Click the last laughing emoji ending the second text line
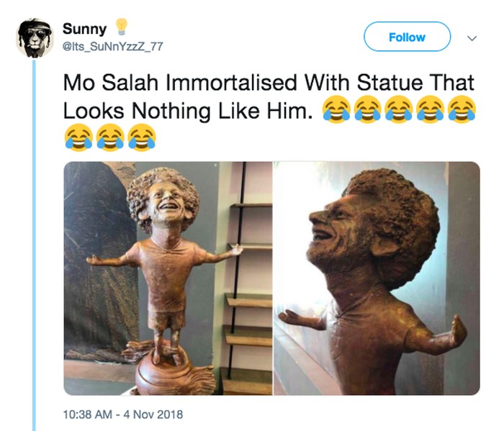504x431 pixels. pyautogui.click(x=462, y=111)
